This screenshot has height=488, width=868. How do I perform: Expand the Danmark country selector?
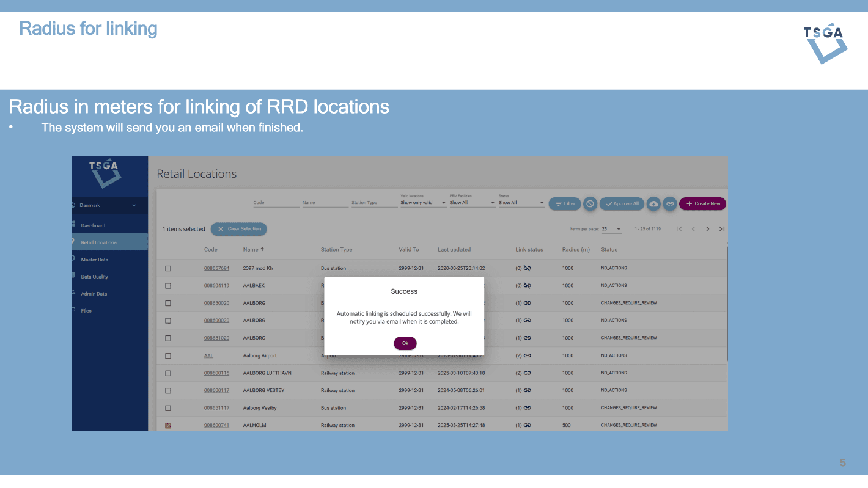tap(109, 205)
